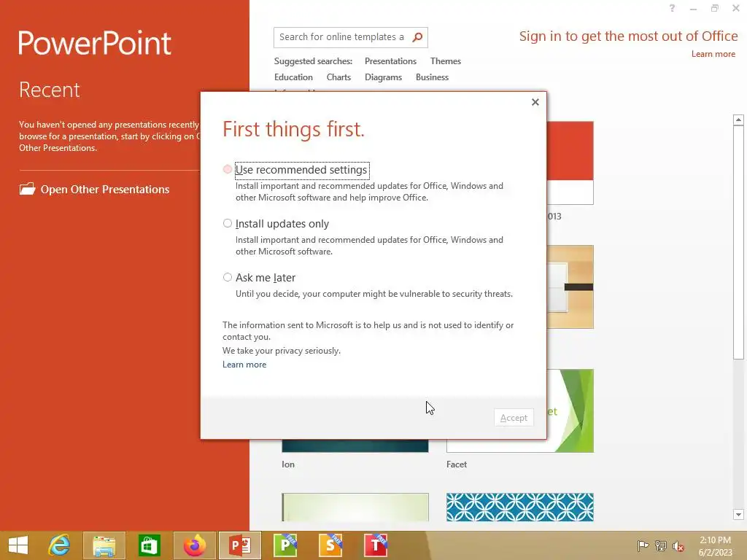747x560 pixels.
Task: Select the Facet template thumbnail
Action: (570, 411)
